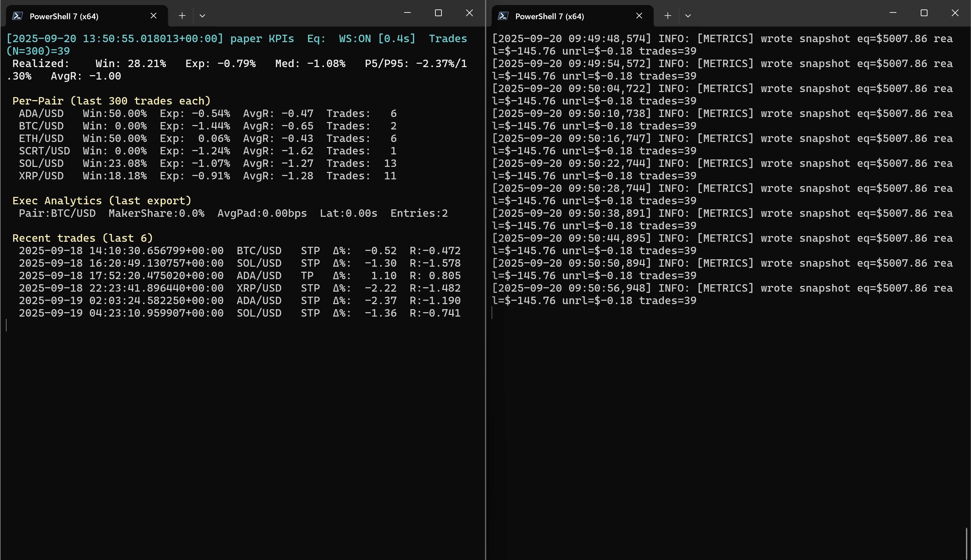This screenshot has height=560, width=971.
Task: Maximize the paper KPIs terminal window
Action: (438, 13)
